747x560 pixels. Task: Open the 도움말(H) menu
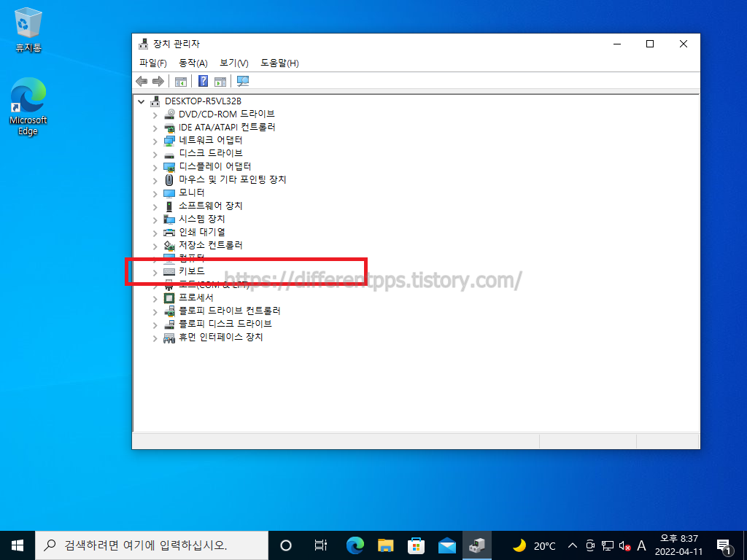tap(279, 63)
